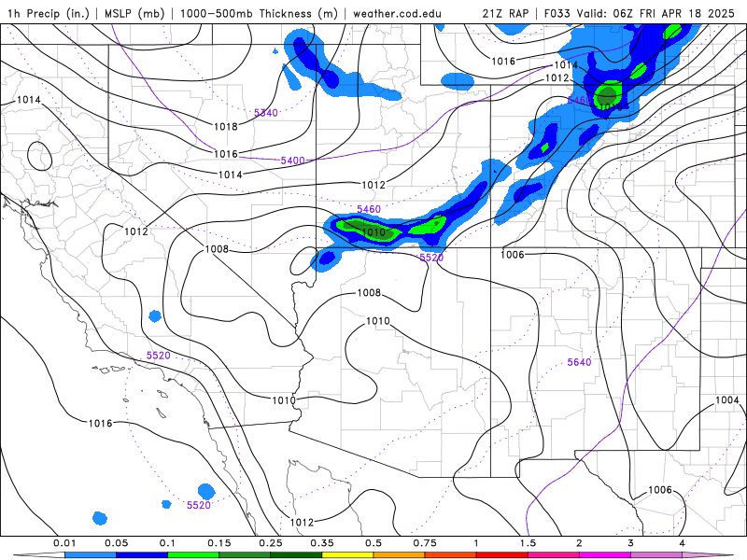Click the 1012 label at the bottom of the map

(302, 523)
